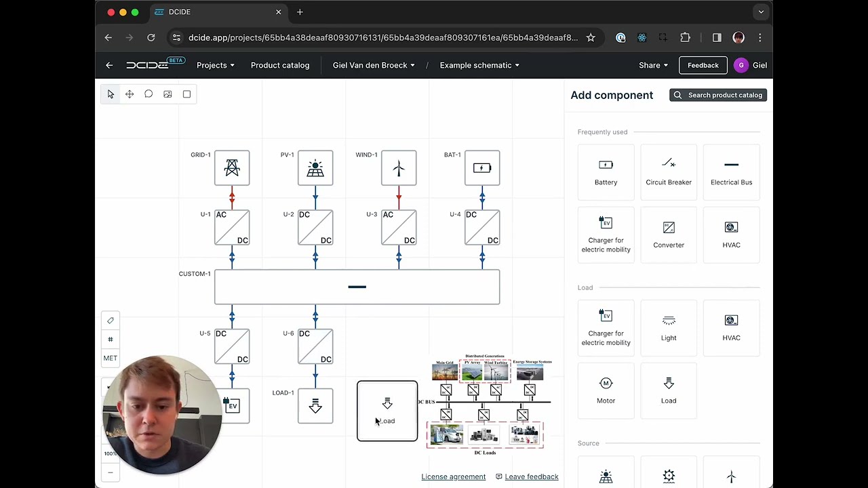Add Charger for electric mobility under Frequently used
Viewport: 868px width, 488px height.
606,235
